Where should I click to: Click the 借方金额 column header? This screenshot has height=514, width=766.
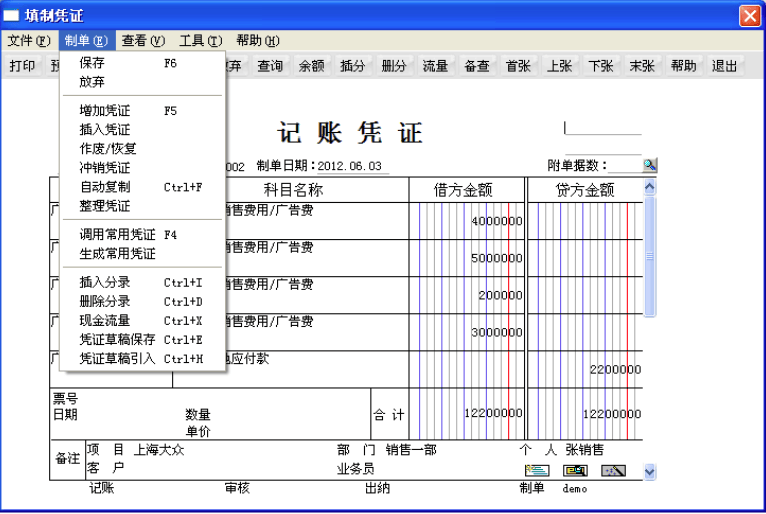[x=467, y=190]
